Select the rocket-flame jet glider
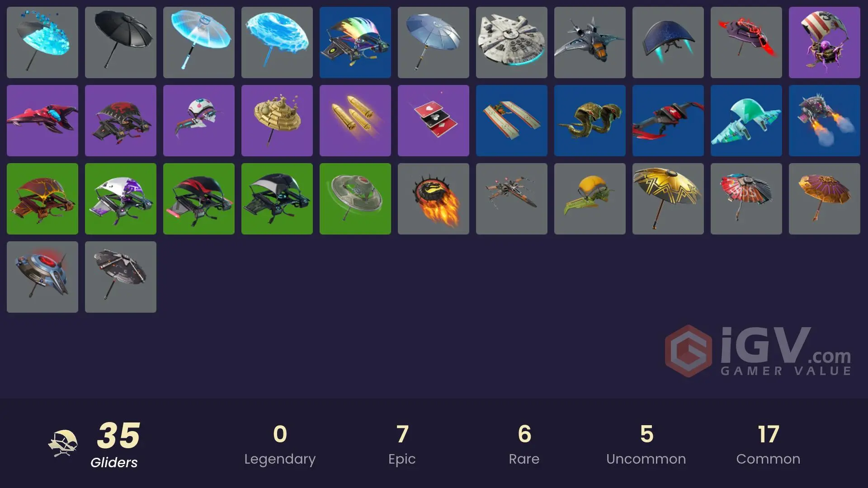Viewport: 868px width, 488px height. [x=825, y=121]
